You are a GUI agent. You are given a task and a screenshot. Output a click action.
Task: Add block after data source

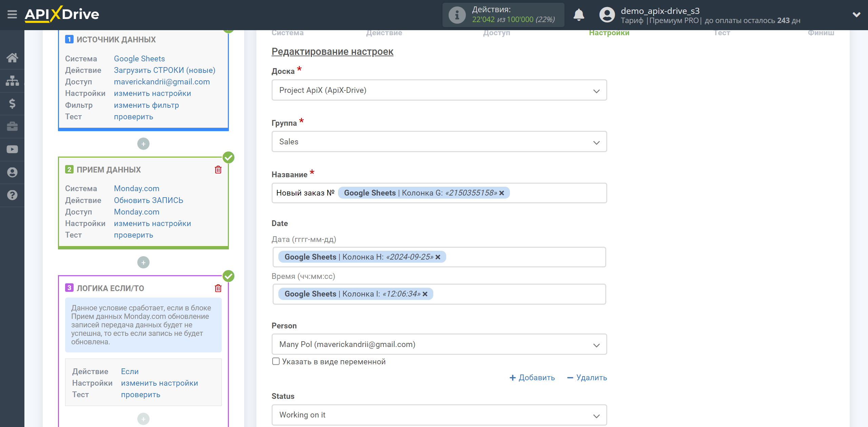143,144
